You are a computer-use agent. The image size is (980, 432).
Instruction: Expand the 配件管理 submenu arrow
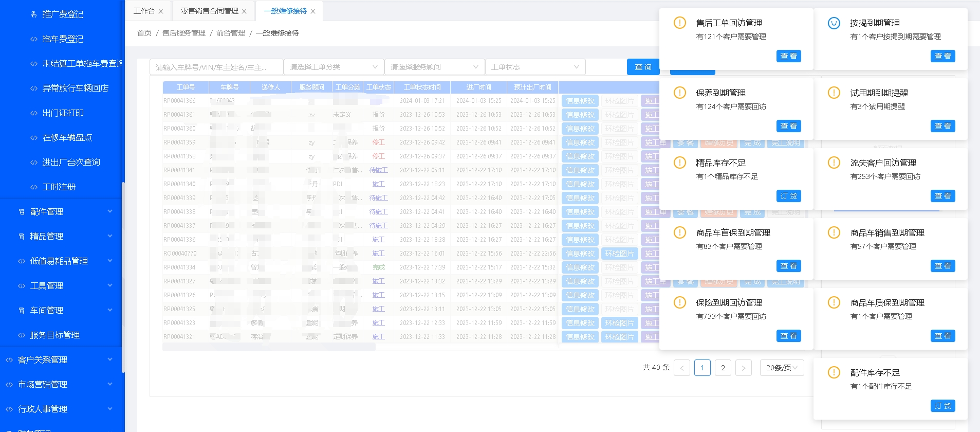tap(109, 211)
